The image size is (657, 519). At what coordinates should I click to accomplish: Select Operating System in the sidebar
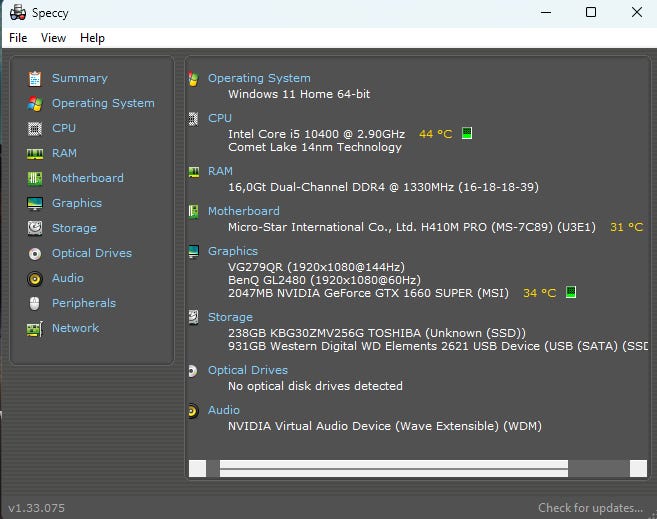point(103,103)
